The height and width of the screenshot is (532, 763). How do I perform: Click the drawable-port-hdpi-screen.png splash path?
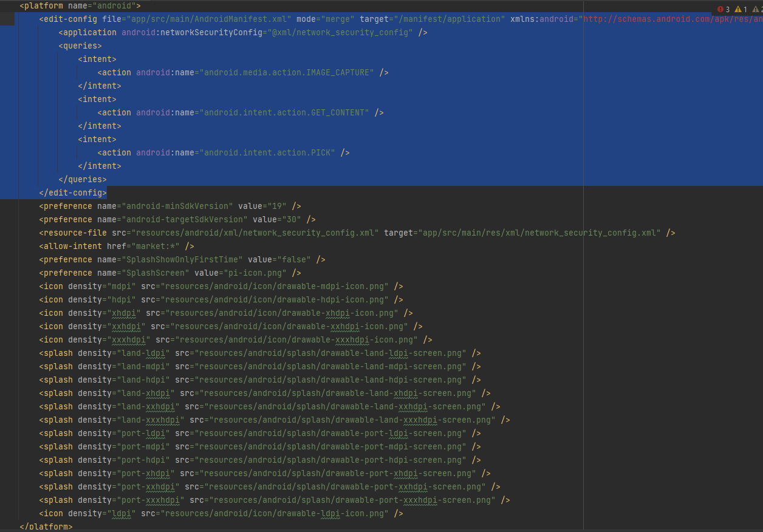click(x=330, y=460)
